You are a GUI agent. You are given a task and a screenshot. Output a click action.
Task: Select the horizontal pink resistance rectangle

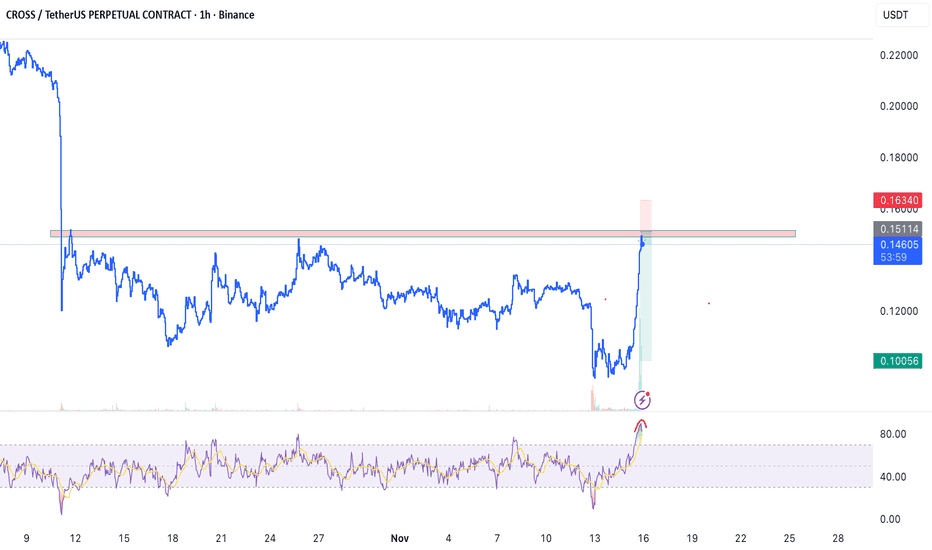423,234
